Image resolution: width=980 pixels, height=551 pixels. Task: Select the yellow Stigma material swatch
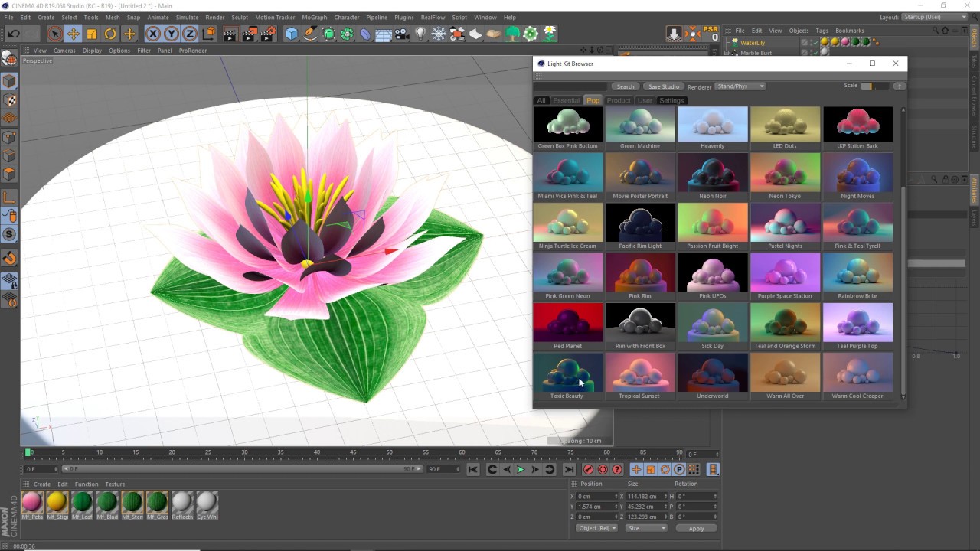click(57, 502)
